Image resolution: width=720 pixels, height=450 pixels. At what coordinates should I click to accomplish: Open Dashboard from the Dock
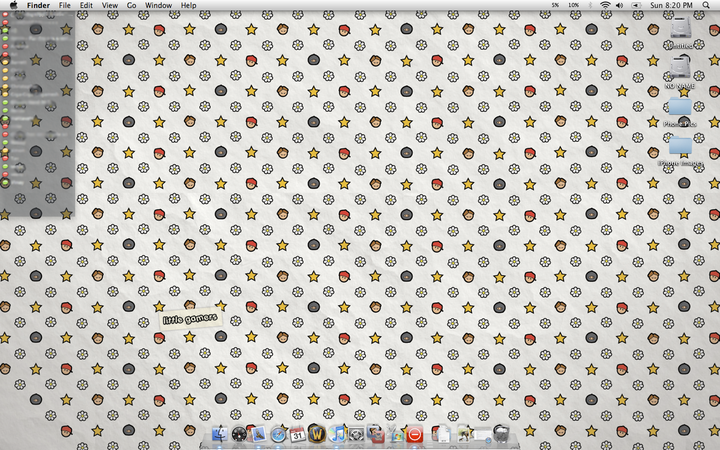point(239,434)
